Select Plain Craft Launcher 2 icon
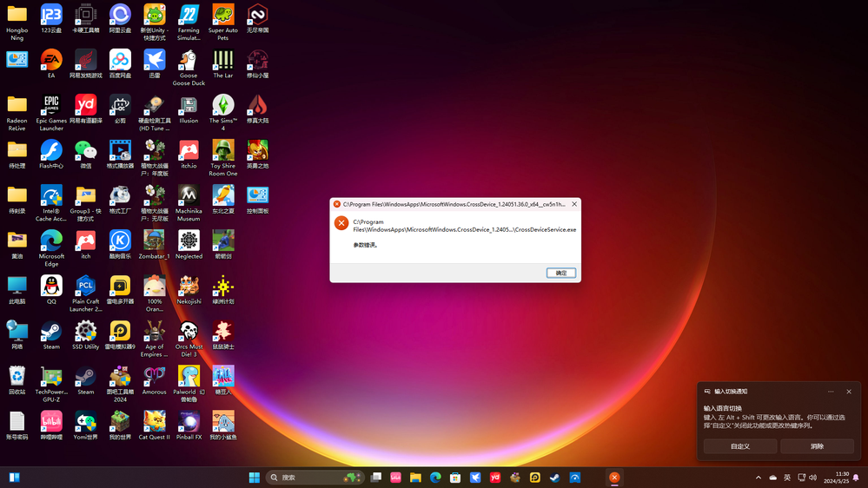This screenshot has width=868, height=488. pos(86,293)
